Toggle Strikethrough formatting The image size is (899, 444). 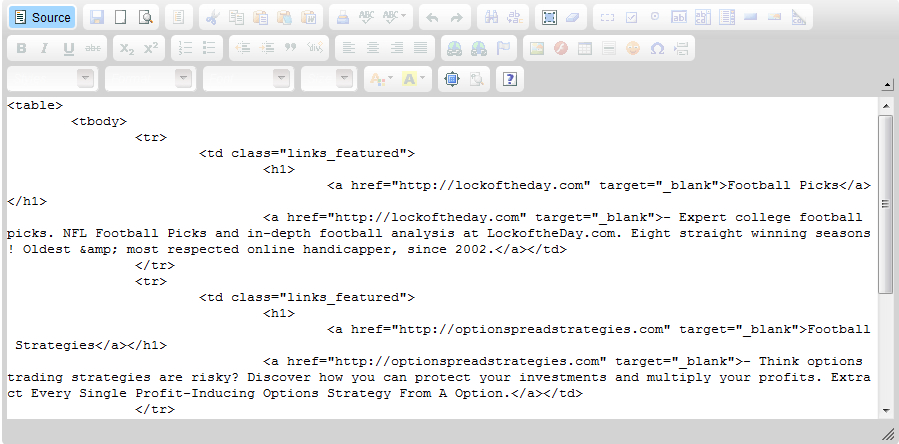tap(93, 49)
